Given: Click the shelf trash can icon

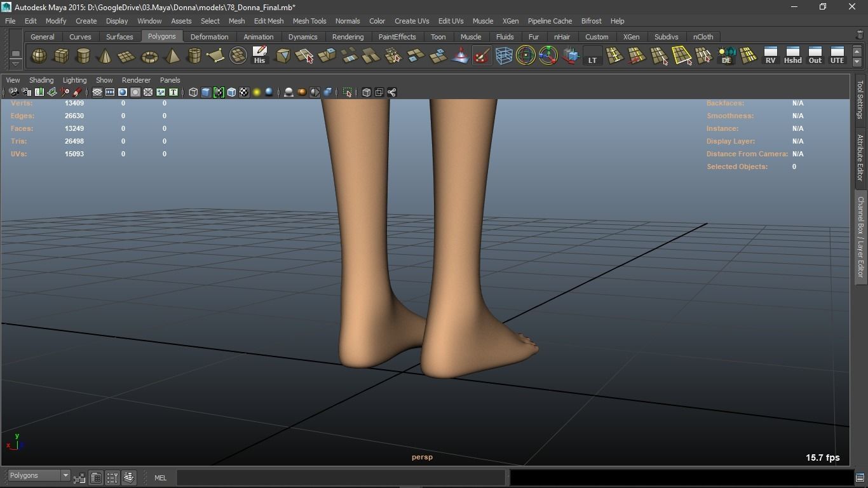Looking at the screenshot, I should [860, 36].
